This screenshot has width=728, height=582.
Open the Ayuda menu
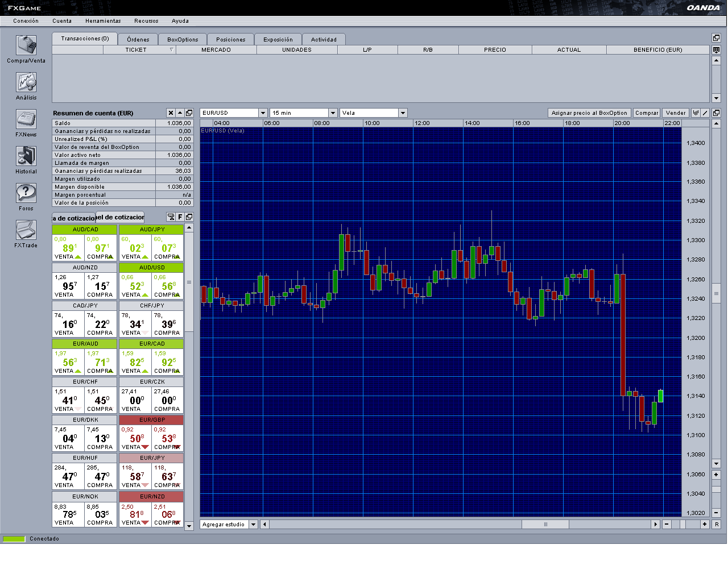[180, 21]
